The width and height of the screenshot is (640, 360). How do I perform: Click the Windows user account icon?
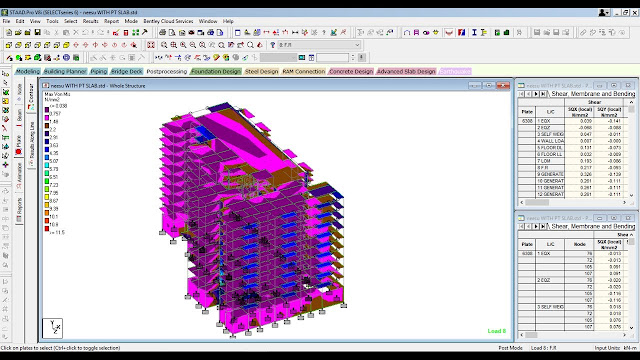(x=603, y=13)
